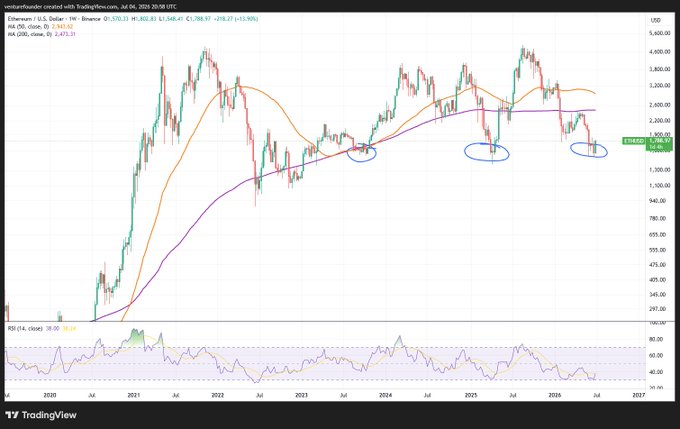Image resolution: width=680 pixels, height=429 pixels.
Task: Select the RSI (14, close) legend label
Action: click(25, 329)
